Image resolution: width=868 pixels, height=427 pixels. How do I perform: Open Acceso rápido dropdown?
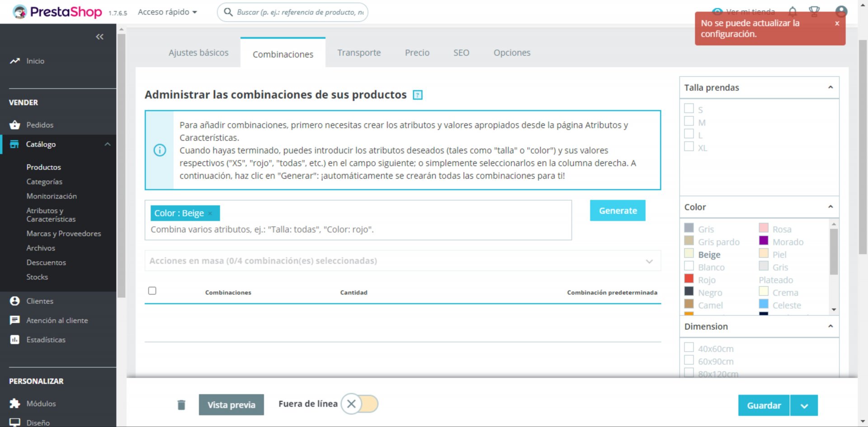point(167,12)
